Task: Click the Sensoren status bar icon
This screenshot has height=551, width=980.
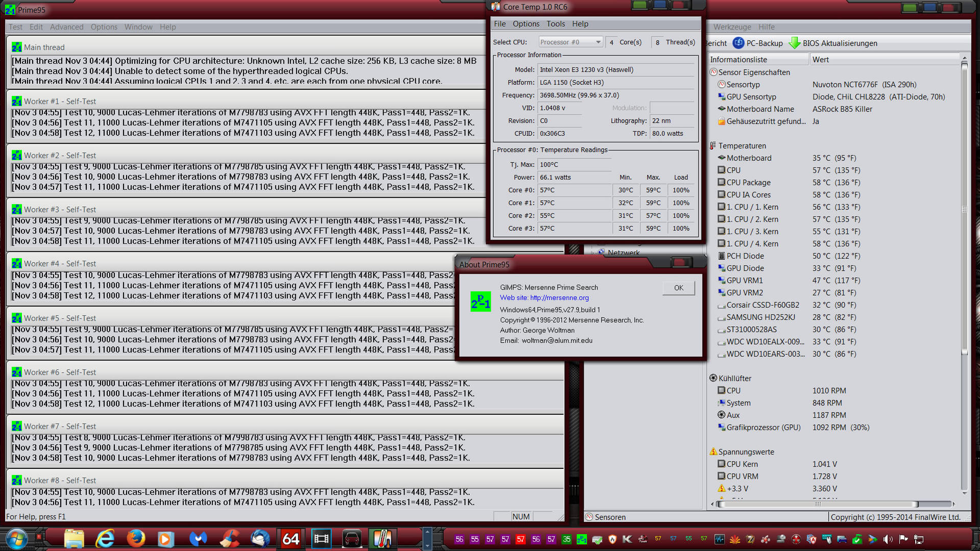Action: (589, 517)
